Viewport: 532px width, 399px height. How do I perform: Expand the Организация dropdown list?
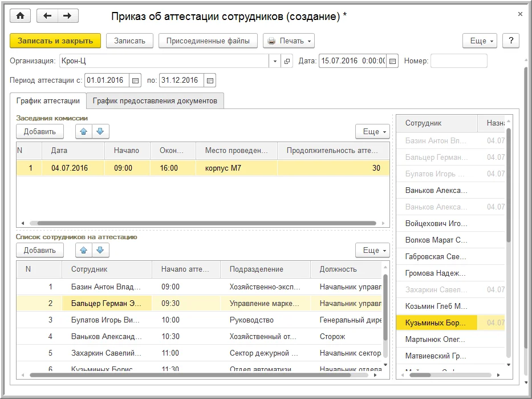click(x=275, y=61)
